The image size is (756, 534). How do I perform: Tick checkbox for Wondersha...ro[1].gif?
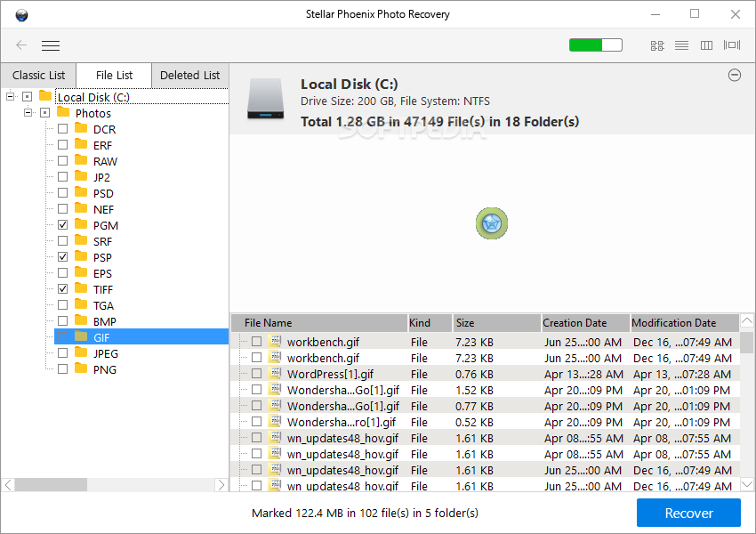[x=256, y=421]
